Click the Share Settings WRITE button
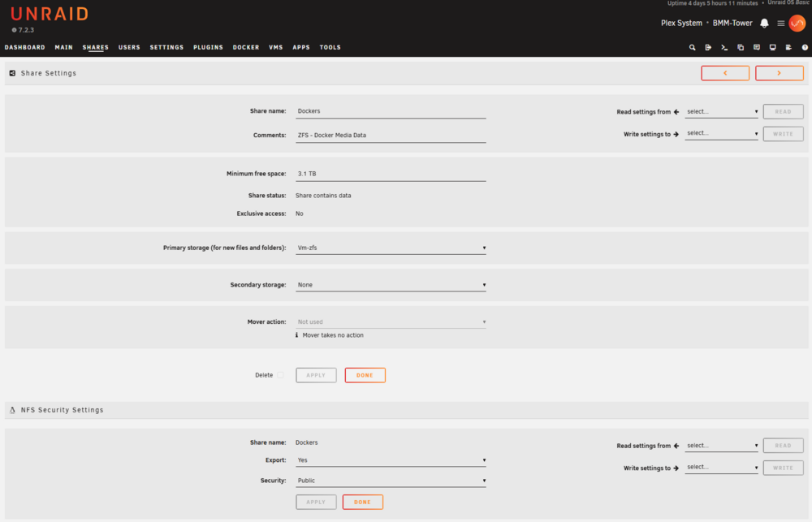The width and height of the screenshot is (812, 522). point(783,134)
